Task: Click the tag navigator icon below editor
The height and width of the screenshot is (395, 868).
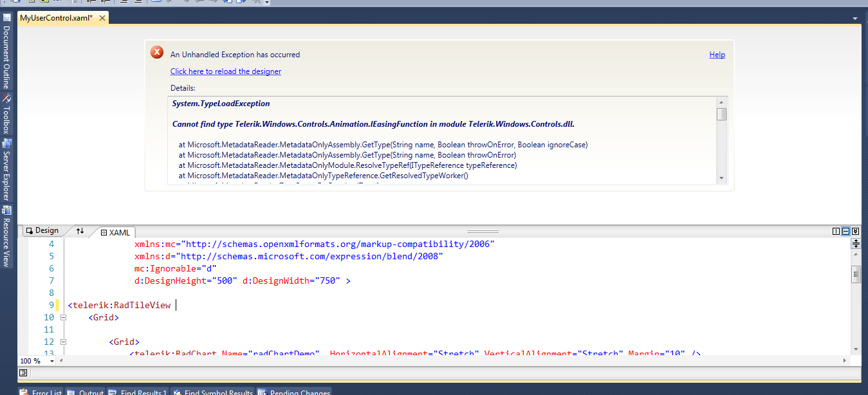Action: pos(23,372)
